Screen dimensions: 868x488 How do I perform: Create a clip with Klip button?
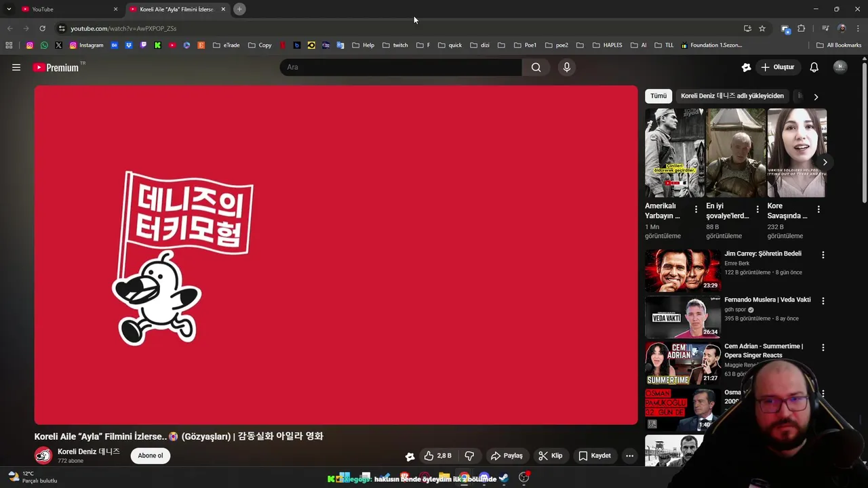550,455
